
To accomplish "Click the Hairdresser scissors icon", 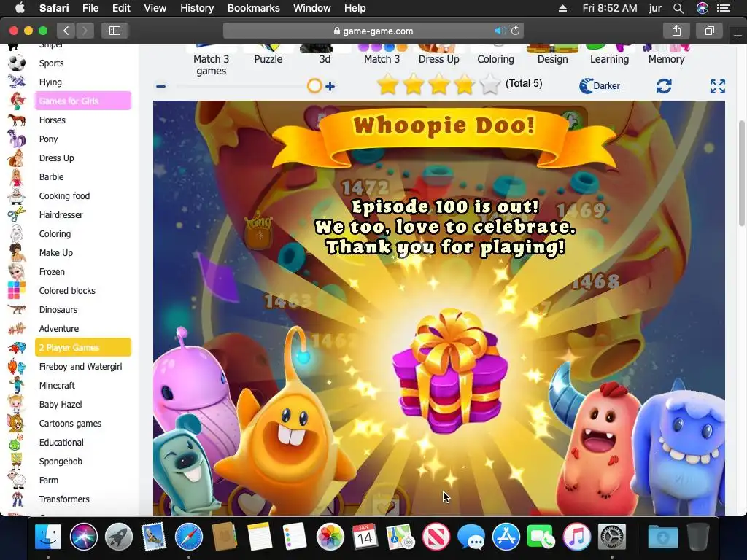I will (x=17, y=214).
